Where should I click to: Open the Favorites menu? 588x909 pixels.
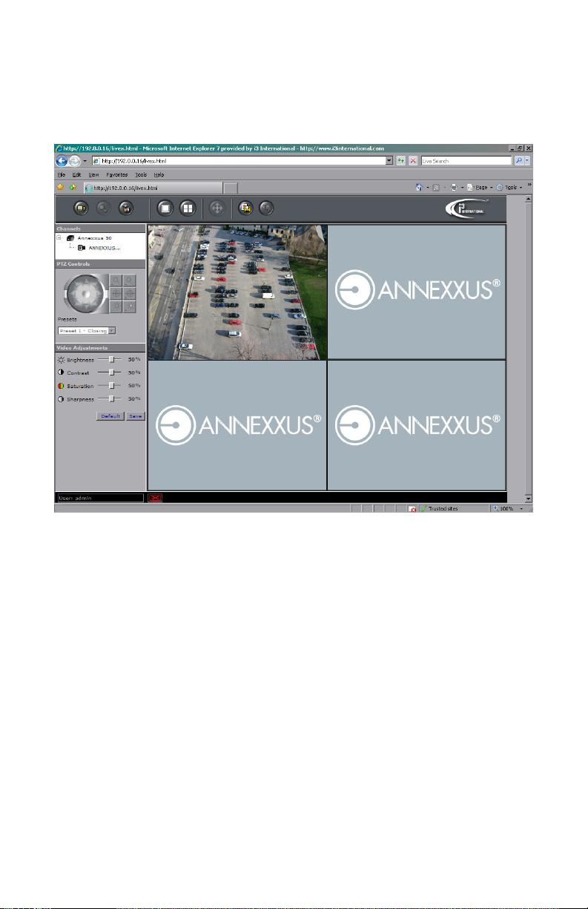pyautogui.click(x=117, y=174)
